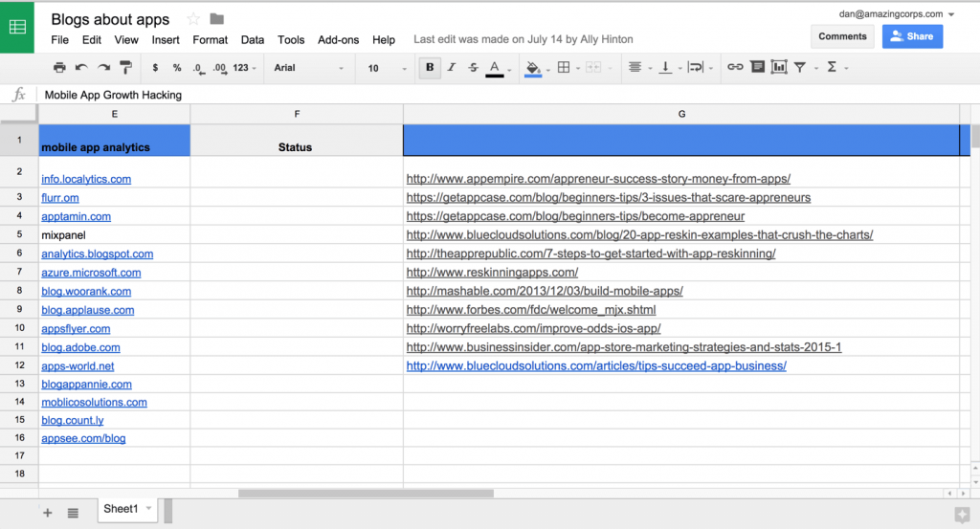Open last edit revision history link
This screenshot has height=529, width=980.
click(x=523, y=39)
